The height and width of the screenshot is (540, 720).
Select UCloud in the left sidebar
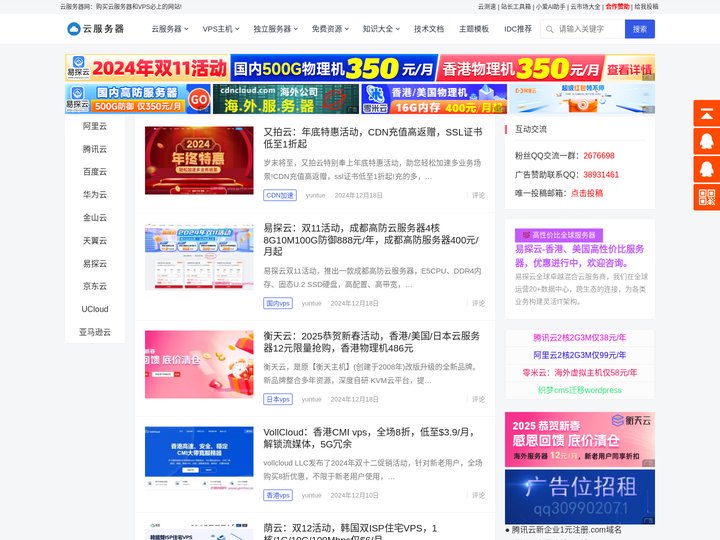[95, 309]
